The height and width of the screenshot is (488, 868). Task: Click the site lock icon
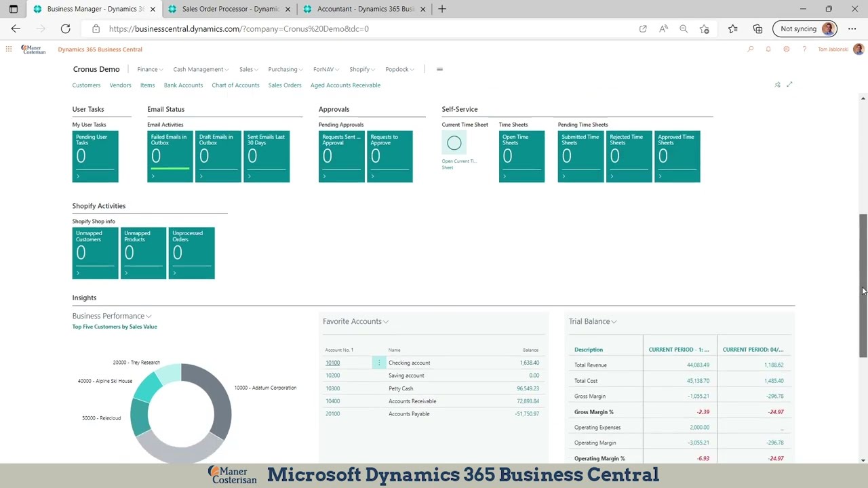pyautogui.click(x=96, y=28)
